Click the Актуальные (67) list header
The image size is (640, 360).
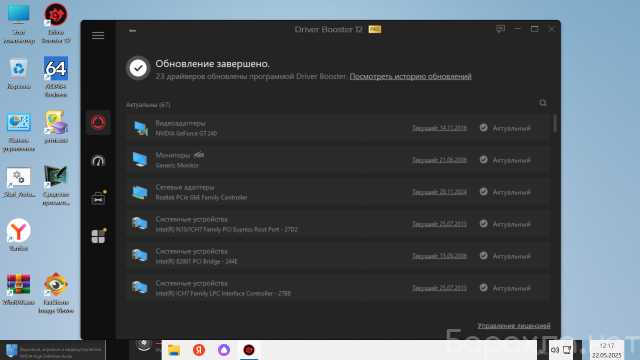[x=148, y=105]
